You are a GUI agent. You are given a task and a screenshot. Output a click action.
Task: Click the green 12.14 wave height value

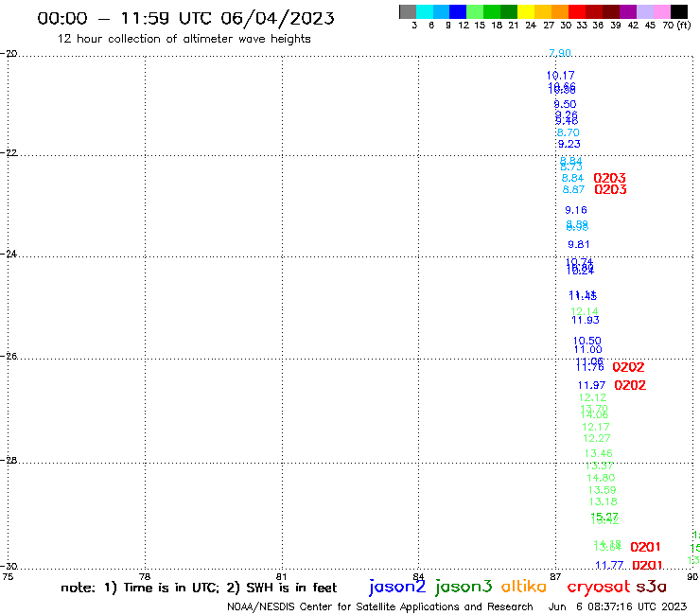pos(585,311)
